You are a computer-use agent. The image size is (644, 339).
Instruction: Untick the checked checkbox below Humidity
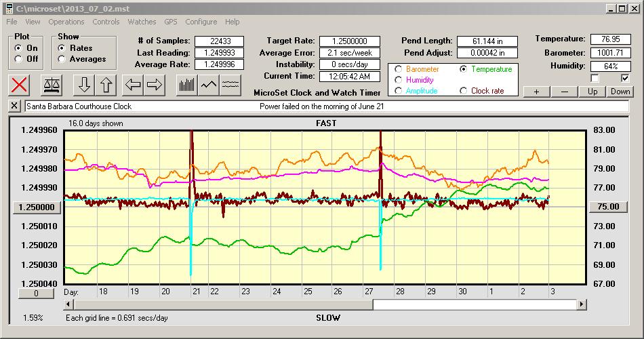[625, 78]
